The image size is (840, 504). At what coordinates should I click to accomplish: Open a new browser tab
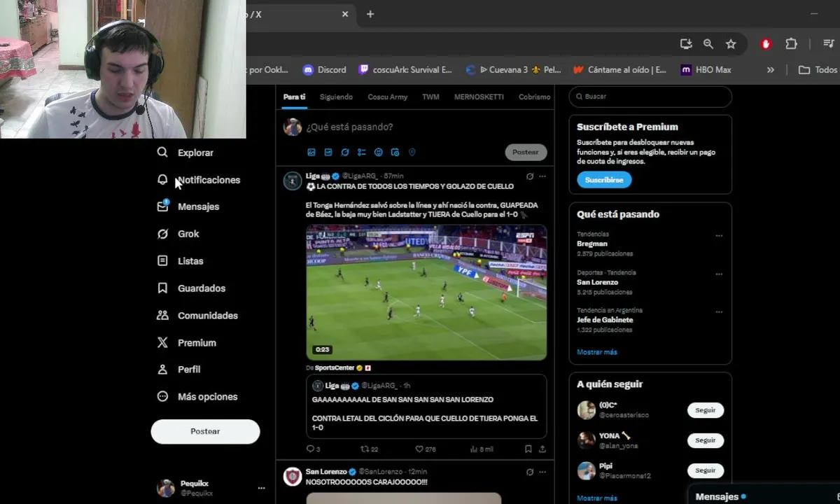(x=370, y=14)
